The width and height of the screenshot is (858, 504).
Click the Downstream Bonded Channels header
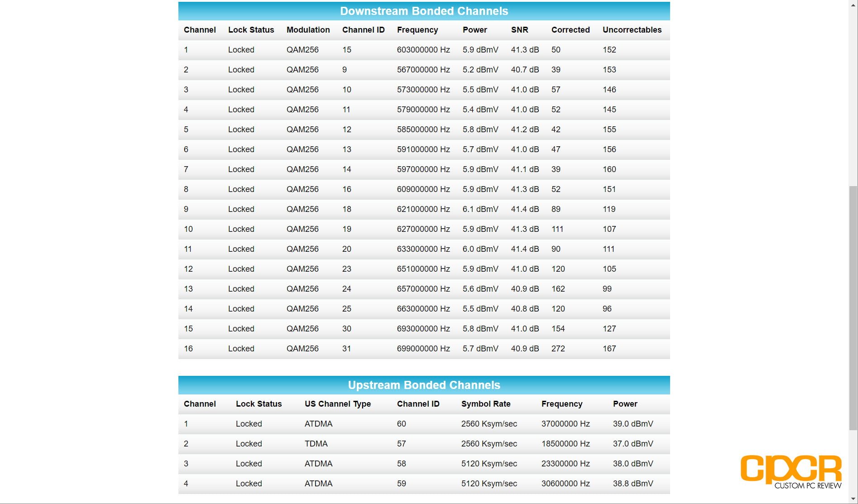[424, 11]
